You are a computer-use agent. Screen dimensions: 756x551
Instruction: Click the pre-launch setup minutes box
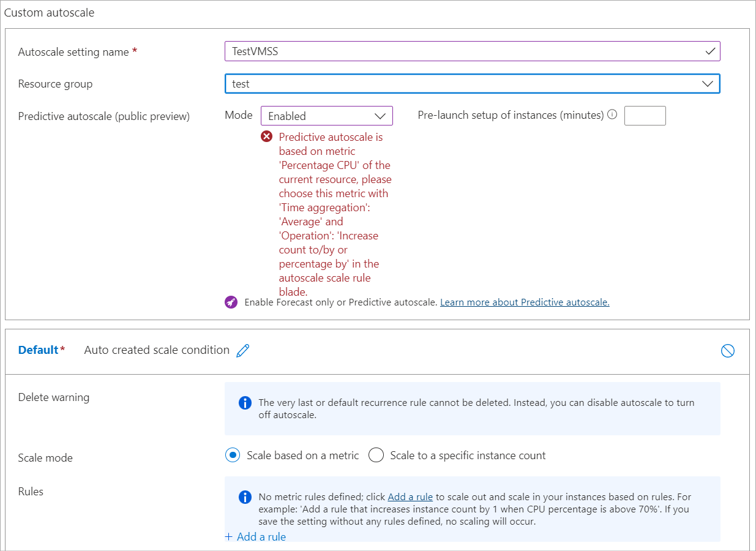pos(645,116)
